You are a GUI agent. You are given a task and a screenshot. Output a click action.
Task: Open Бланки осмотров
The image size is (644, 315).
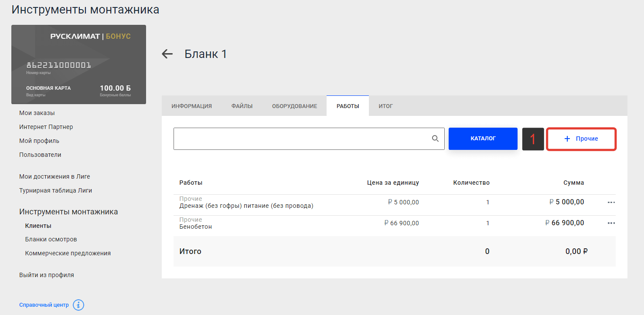(x=51, y=239)
